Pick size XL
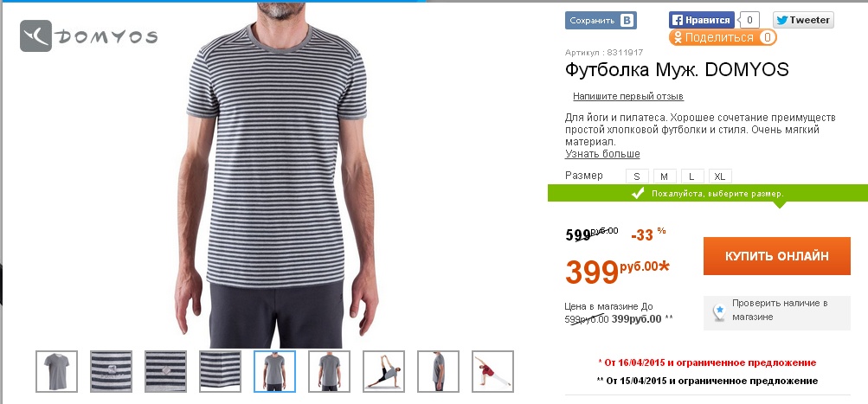This screenshot has height=404, width=868. coord(720,176)
